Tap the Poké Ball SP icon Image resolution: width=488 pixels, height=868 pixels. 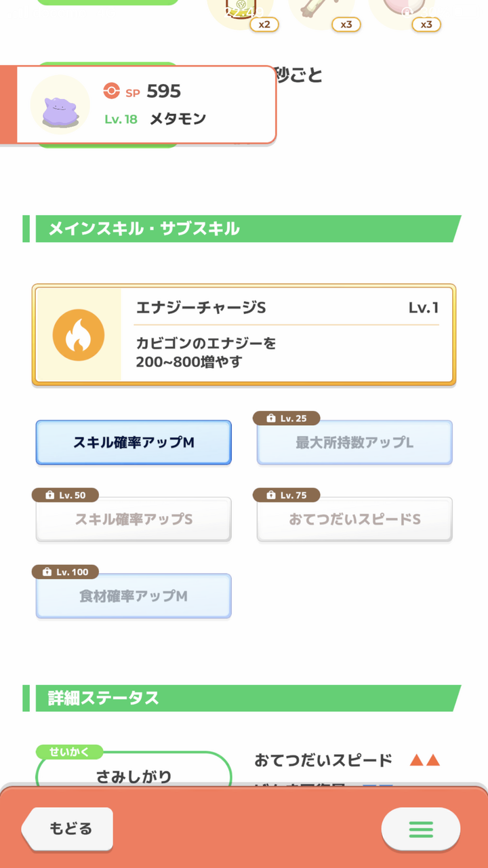111,91
